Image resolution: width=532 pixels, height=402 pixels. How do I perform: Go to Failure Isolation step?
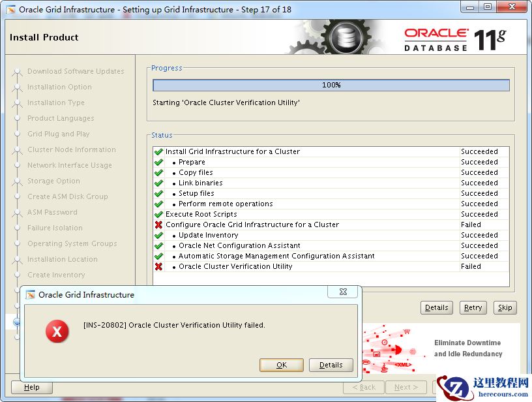[x=55, y=228]
